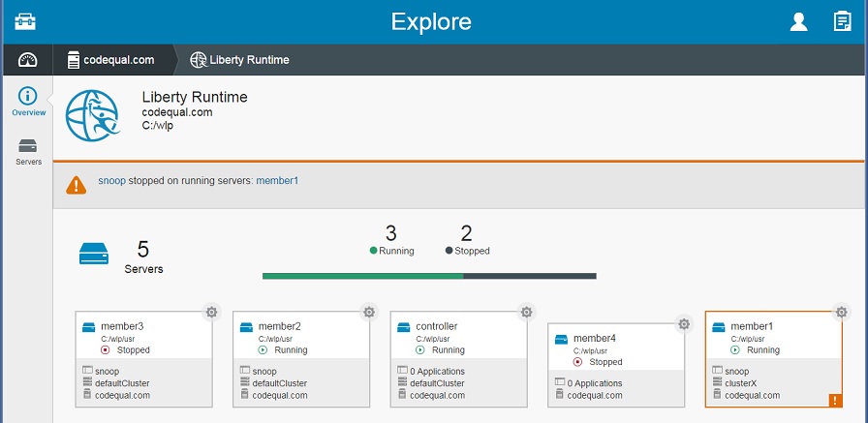Go to dashboard gauge icon

28,60
